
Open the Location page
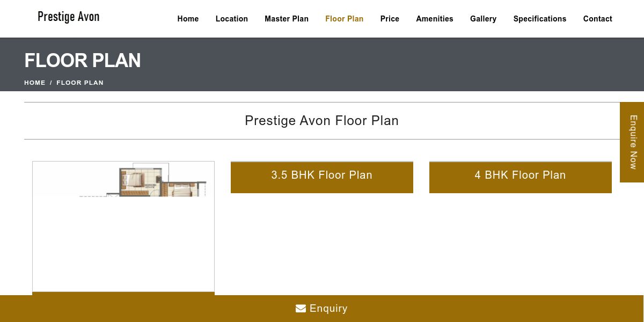point(232,19)
